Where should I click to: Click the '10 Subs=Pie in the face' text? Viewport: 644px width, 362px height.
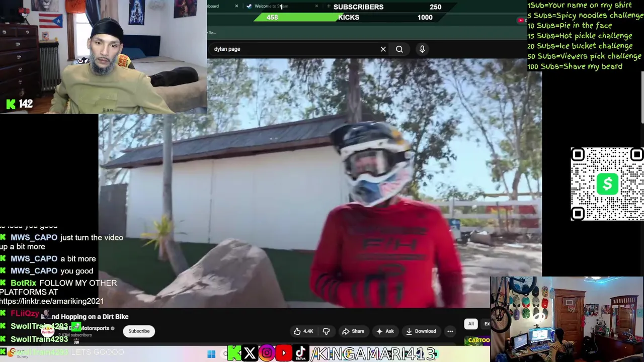(x=570, y=26)
